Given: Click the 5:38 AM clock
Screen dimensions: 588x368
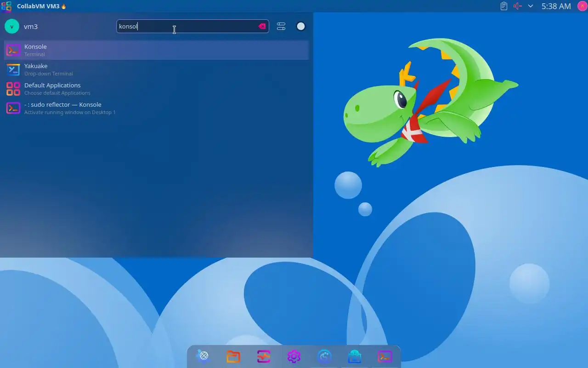Looking at the screenshot, I should pos(556,6).
